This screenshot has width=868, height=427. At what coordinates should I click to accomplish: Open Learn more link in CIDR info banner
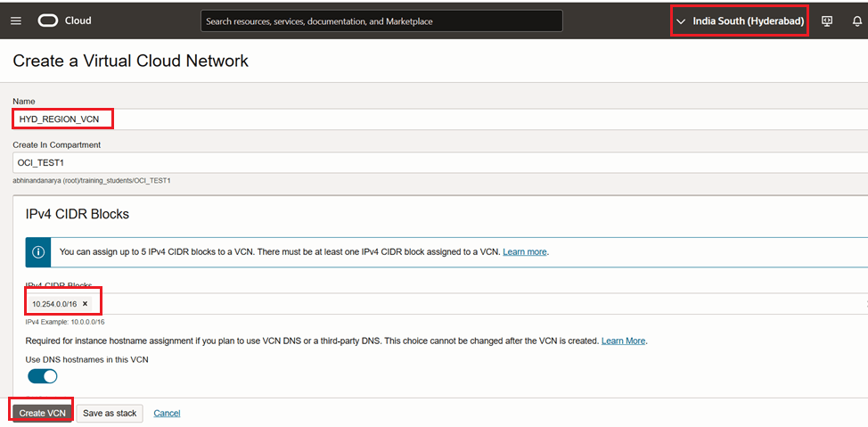click(525, 252)
